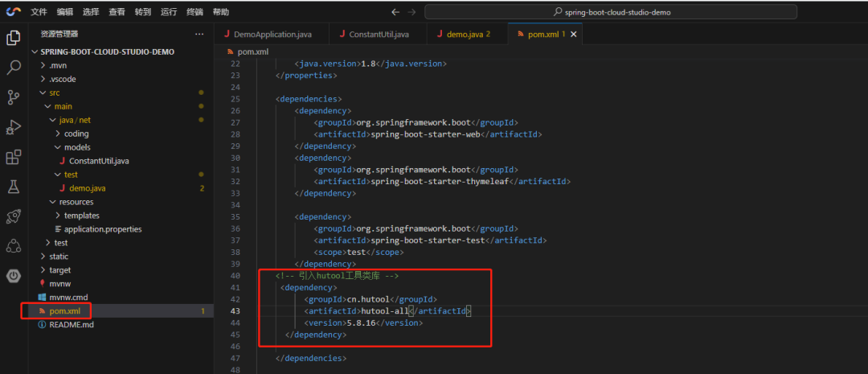This screenshot has height=374, width=868.
Task: Switch to ConstantUtil.java tab
Action: (x=378, y=35)
